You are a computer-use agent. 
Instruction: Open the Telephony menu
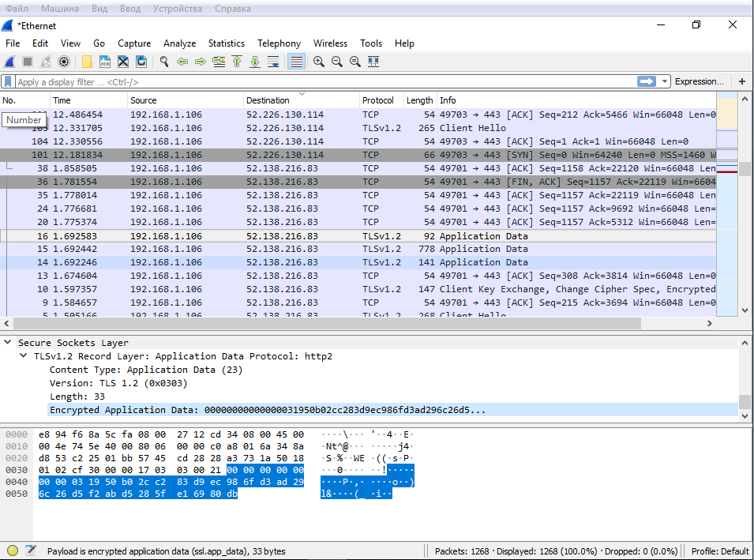coord(279,43)
